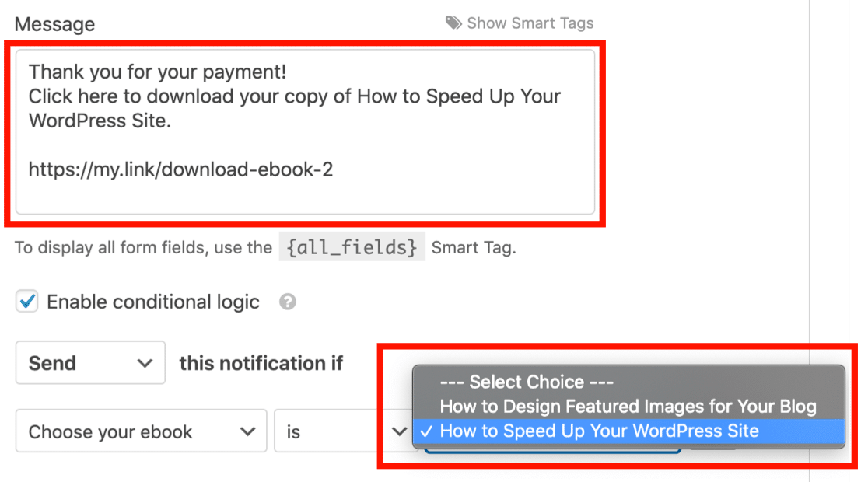Click the Message field label

54,24
